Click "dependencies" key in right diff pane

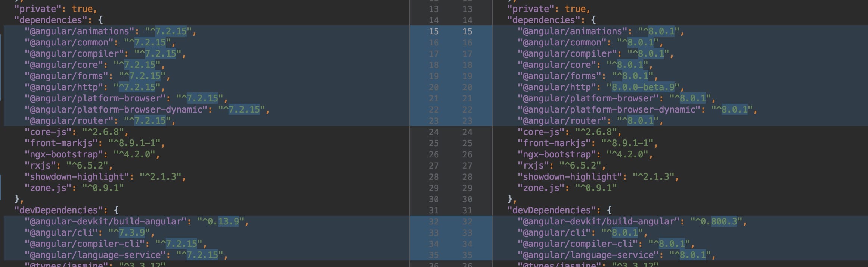(x=546, y=20)
